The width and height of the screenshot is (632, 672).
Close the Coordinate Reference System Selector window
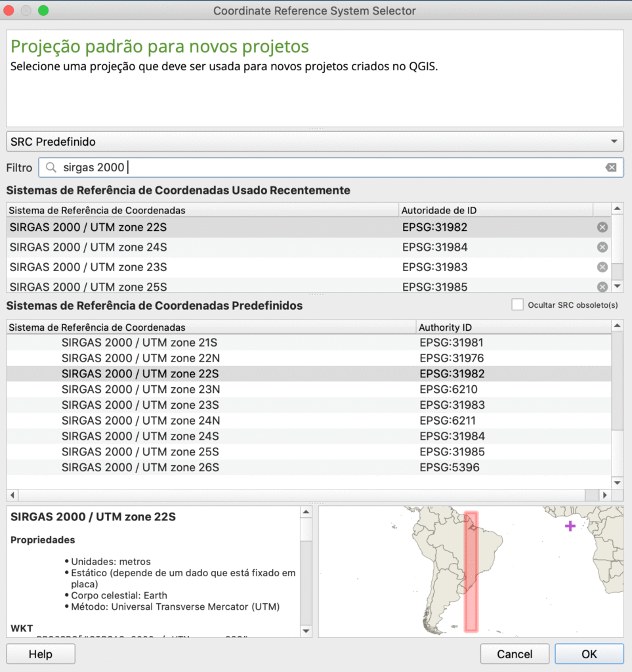(9, 10)
